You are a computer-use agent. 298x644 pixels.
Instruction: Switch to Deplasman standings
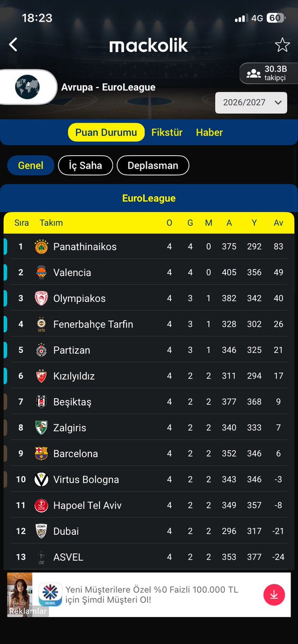click(153, 165)
